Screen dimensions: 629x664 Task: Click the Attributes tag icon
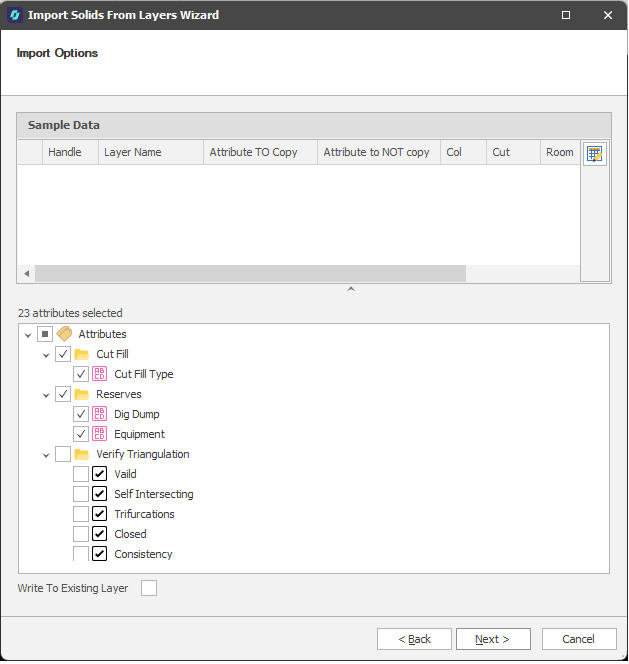pyautogui.click(x=63, y=334)
